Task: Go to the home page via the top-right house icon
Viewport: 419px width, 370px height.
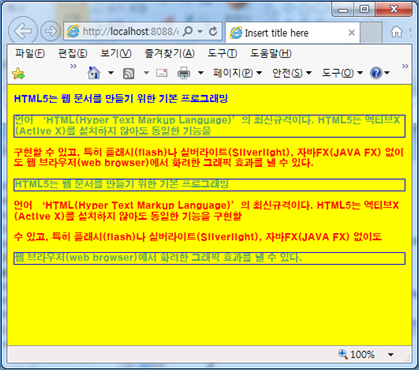Action: point(396,32)
